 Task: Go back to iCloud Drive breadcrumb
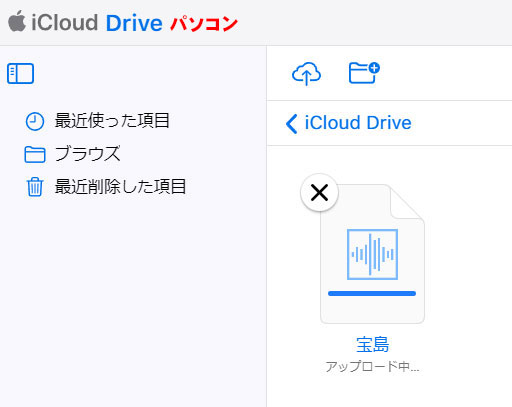click(348, 123)
